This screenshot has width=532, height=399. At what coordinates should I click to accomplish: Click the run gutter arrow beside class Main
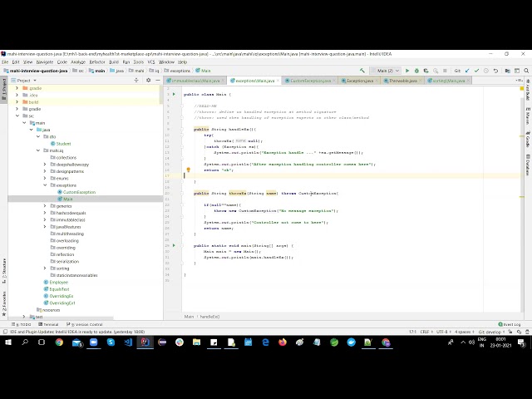pos(174,94)
